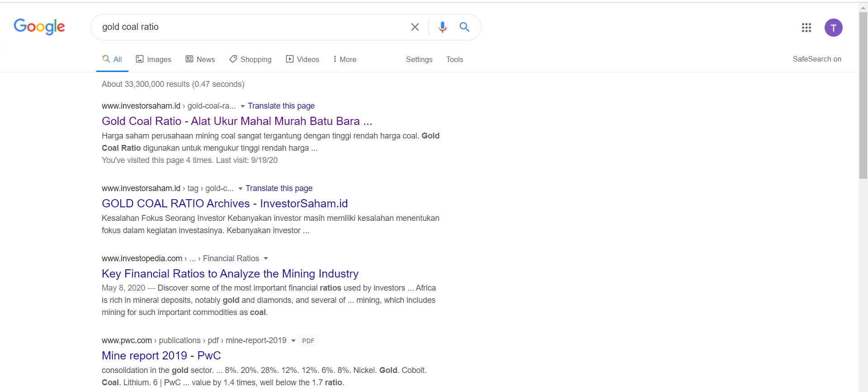Expand options arrow beside Financial Ratios breadcrumb
Viewport: 868px width, 392px height.
(266, 258)
